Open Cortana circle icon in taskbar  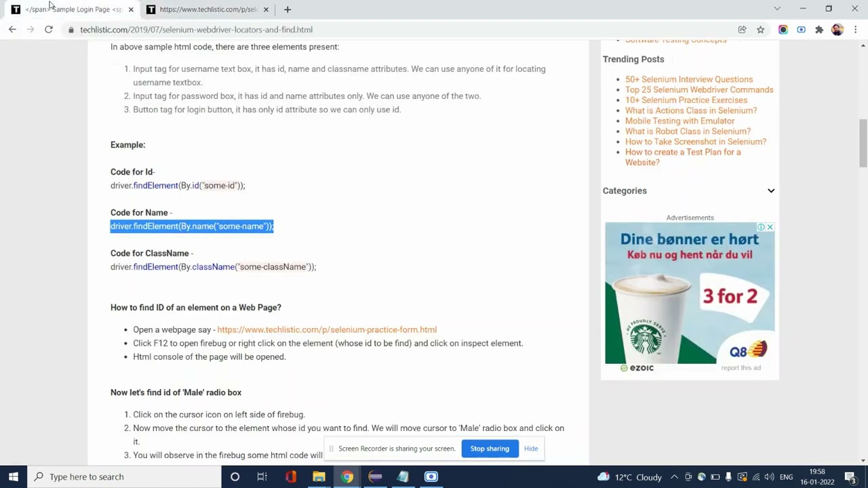235,477
